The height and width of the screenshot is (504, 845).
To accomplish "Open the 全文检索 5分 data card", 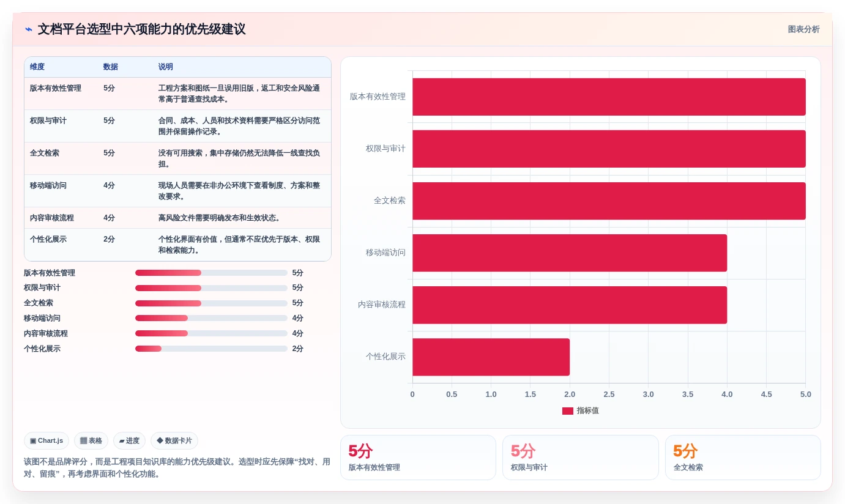I will 743,458.
